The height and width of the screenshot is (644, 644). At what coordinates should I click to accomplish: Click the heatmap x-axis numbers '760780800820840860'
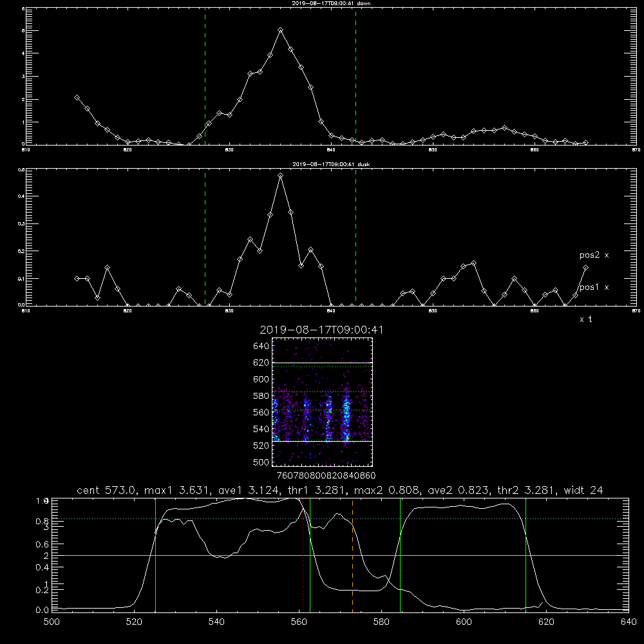pyautogui.click(x=326, y=476)
